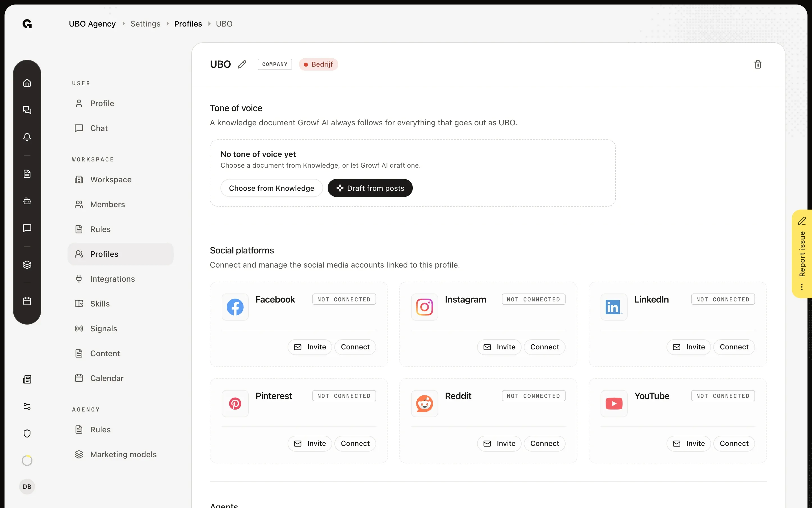Open Signals settings page
The height and width of the screenshot is (508, 812).
point(120,329)
